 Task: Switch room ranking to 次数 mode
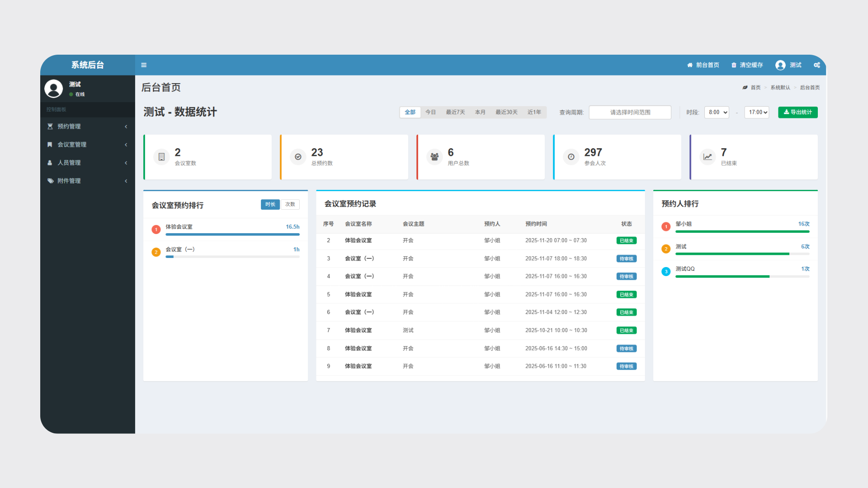tap(290, 204)
